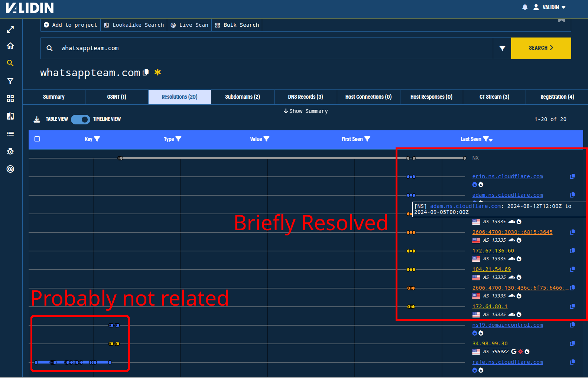Open the Key column filter
This screenshot has width=588, height=378.
(x=97, y=139)
